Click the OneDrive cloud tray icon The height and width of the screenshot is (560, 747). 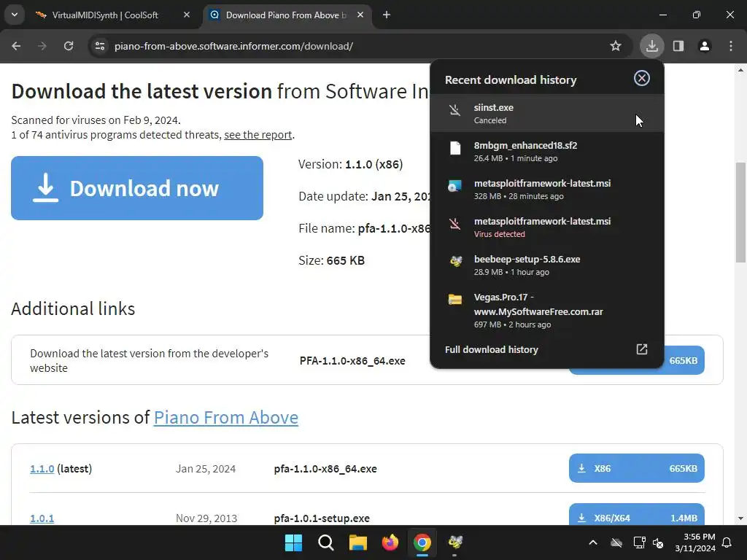pos(616,542)
